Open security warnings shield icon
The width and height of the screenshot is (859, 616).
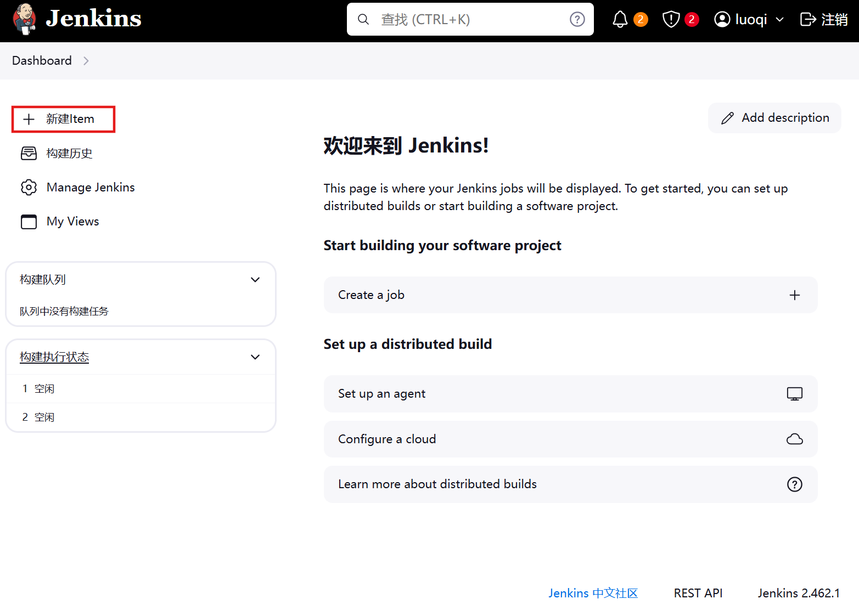(x=671, y=20)
